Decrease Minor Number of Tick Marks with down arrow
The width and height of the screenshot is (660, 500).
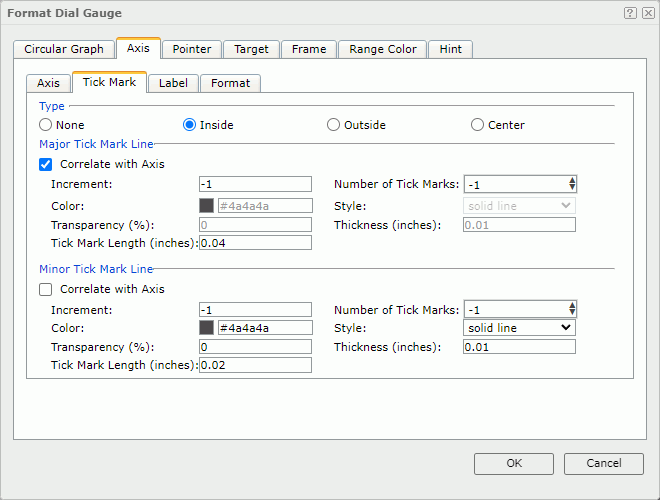click(572, 313)
